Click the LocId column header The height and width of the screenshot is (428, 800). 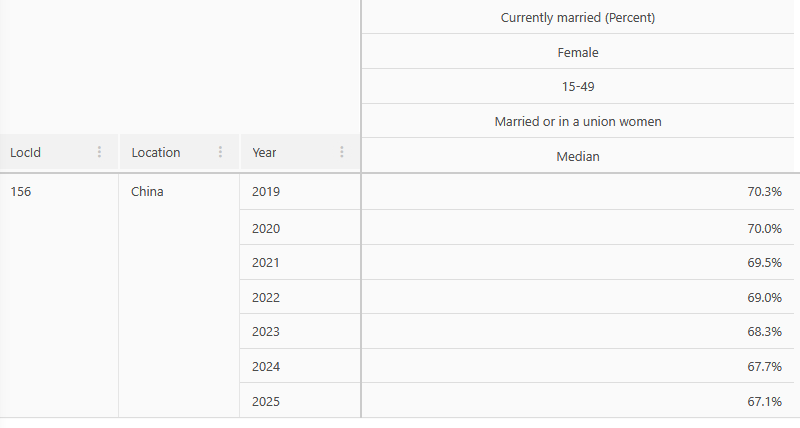pos(59,152)
